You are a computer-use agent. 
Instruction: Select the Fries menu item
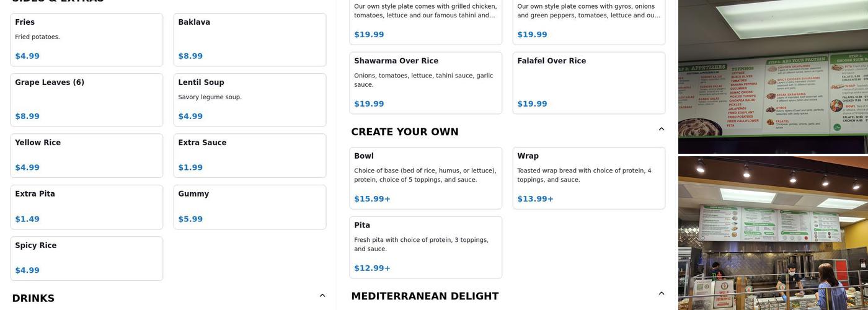coord(87,40)
